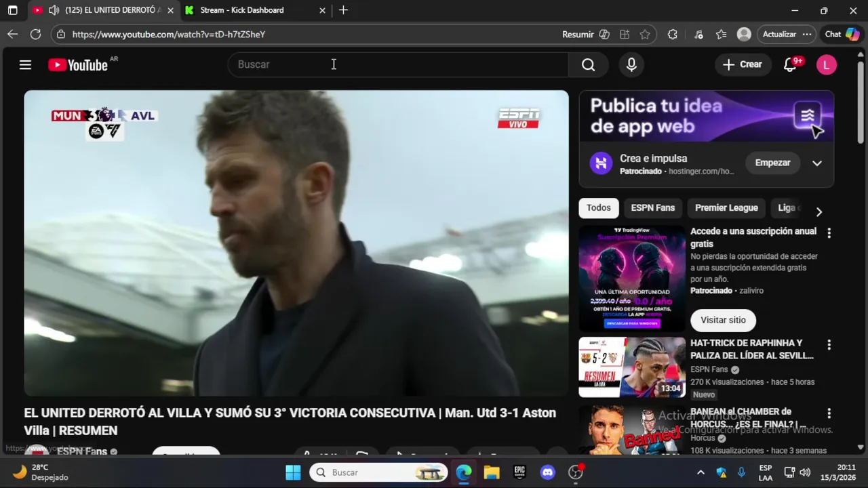
Task: Click the taskbar Buscar search box
Action: click(379, 472)
